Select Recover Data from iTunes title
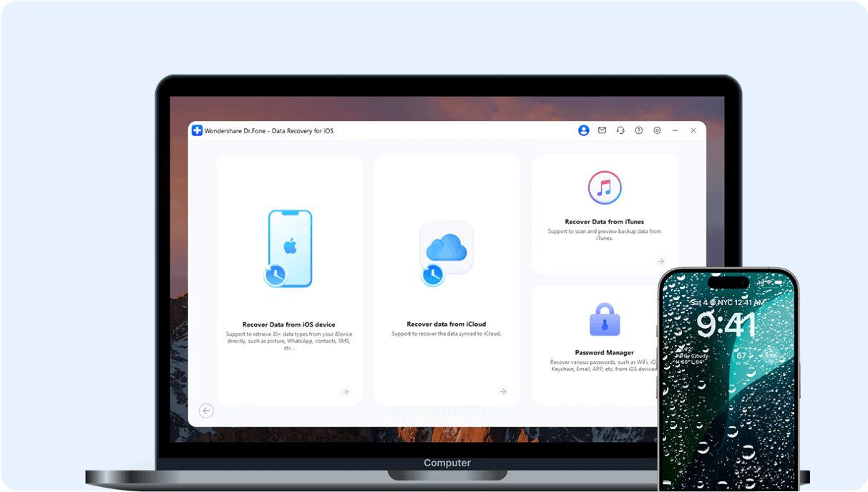Viewport: 868px width, 492px height. (605, 222)
